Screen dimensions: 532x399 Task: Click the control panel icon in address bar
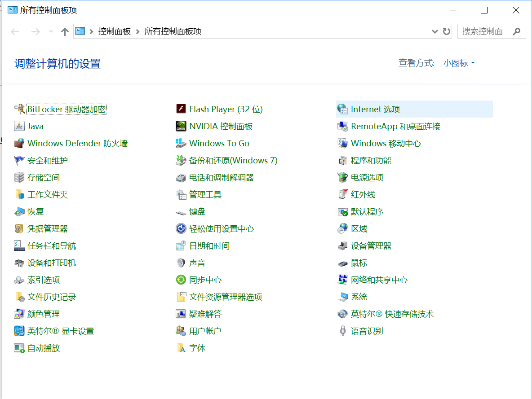pos(80,31)
